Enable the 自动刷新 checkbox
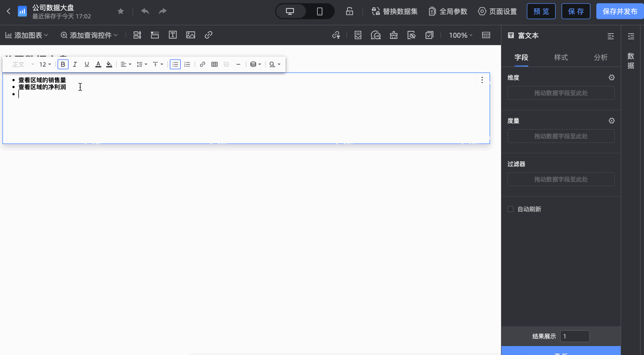Viewport: 644px width, 355px height. pyautogui.click(x=510, y=209)
